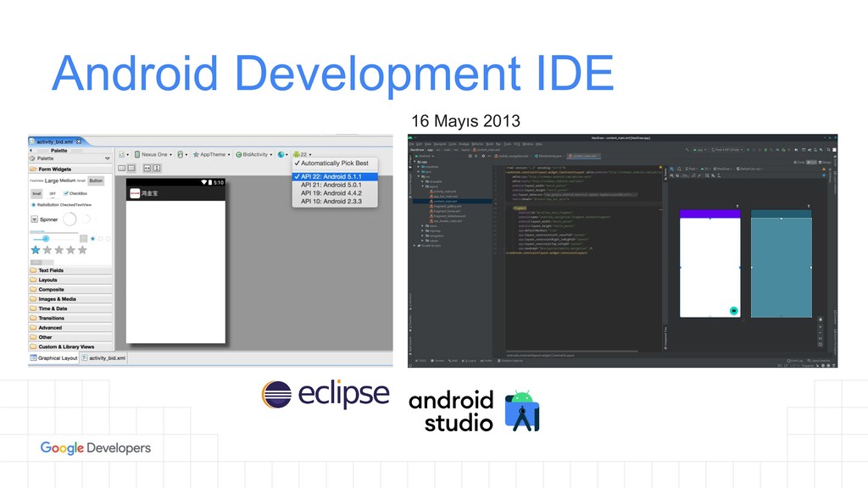868x488 pixels.
Task: Select API 22: Android 5.1.1
Action: click(x=335, y=176)
